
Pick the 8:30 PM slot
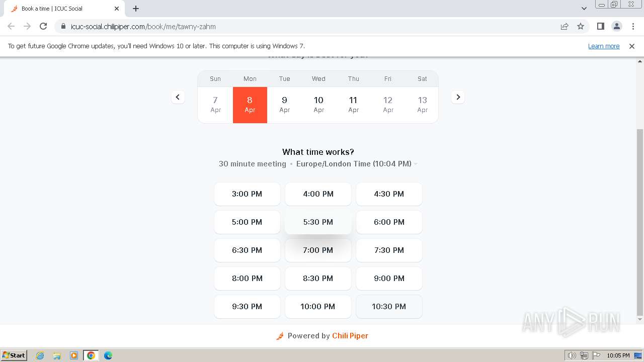tap(318, 278)
